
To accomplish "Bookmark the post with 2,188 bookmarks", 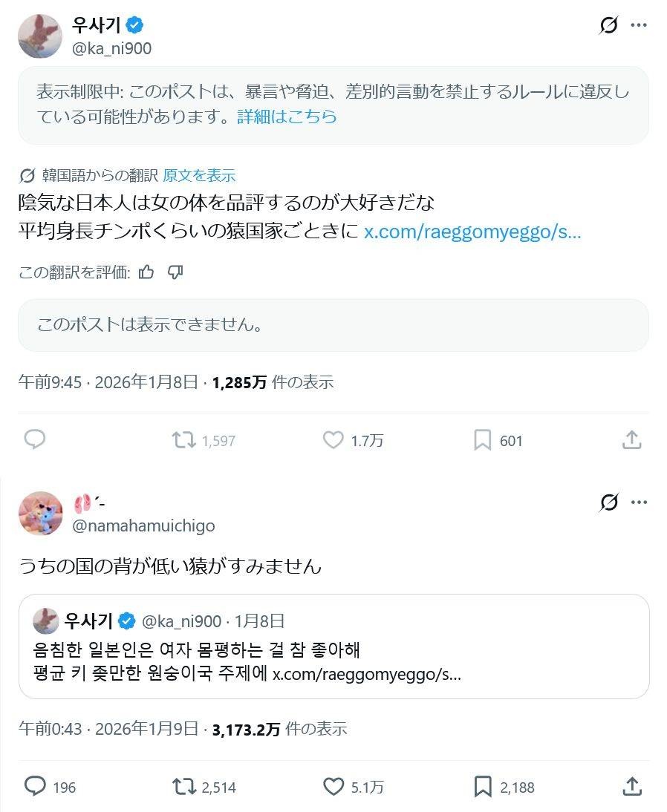I will click(x=483, y=786).
